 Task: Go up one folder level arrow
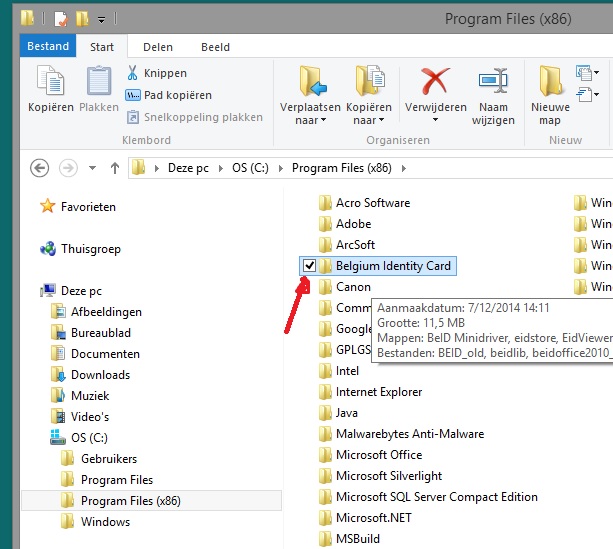115,168
